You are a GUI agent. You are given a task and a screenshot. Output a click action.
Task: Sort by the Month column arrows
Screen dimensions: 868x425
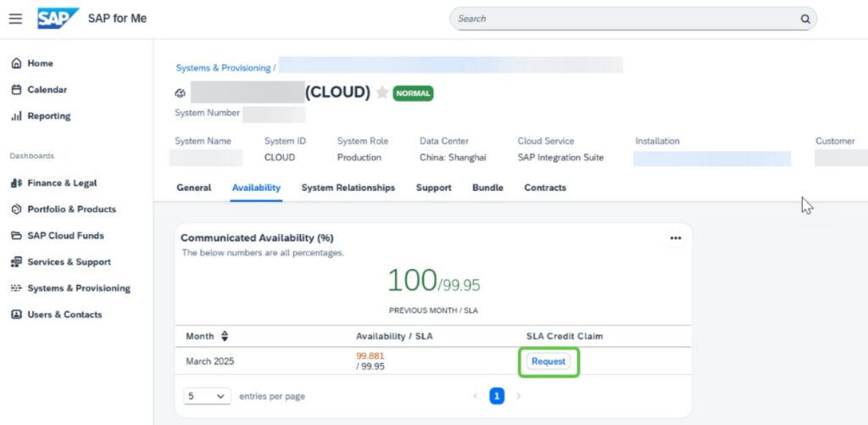(224, 336)
